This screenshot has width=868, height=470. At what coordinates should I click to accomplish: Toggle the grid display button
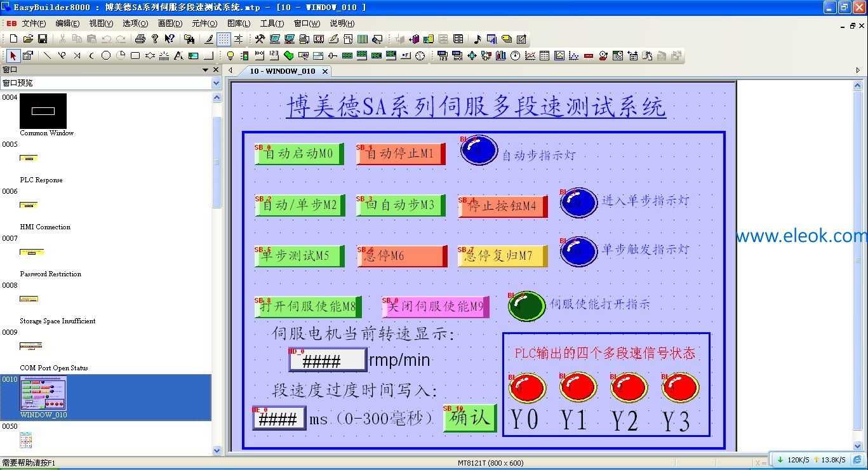point(224,39)
